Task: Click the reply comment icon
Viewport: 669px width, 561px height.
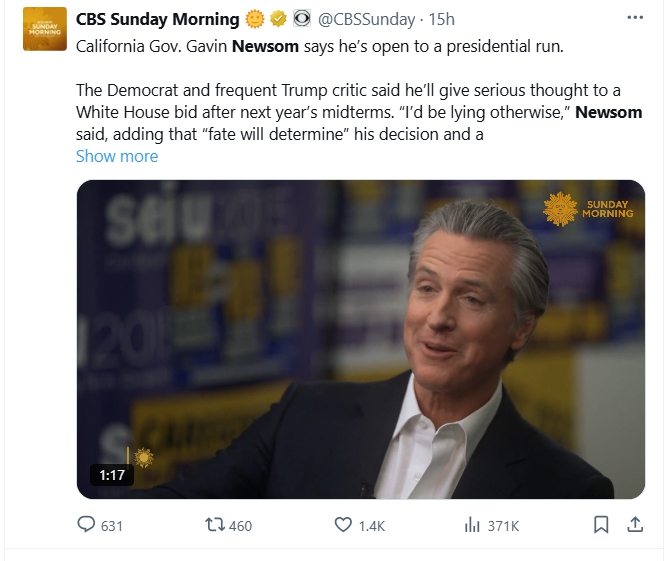Action: point(86,525)
